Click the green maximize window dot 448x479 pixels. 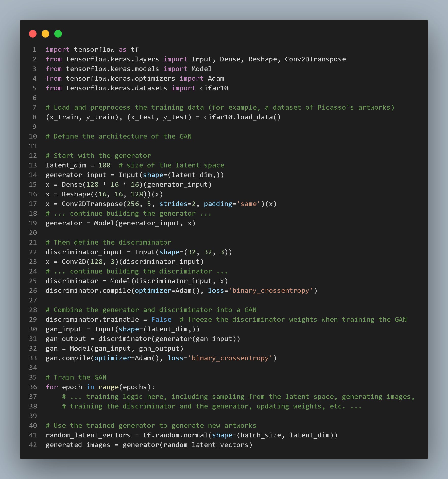pyautogui.click(x=58, y=34)
